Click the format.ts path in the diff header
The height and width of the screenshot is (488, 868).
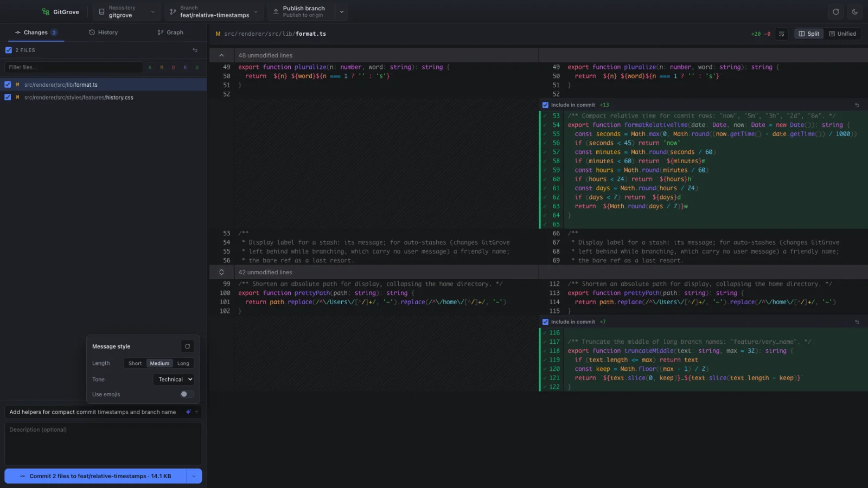(x=275, y=34)
